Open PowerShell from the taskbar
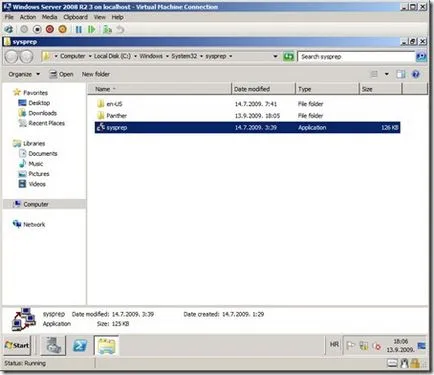The image size is (434, 375). click(x=80, y=346)
